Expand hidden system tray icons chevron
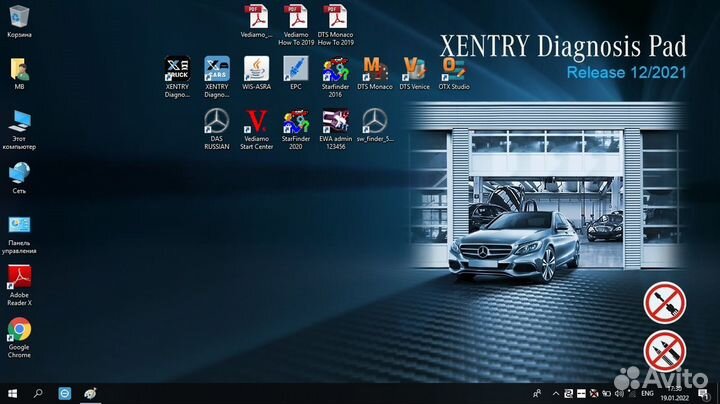720x404 pixels. click(556, 393)
